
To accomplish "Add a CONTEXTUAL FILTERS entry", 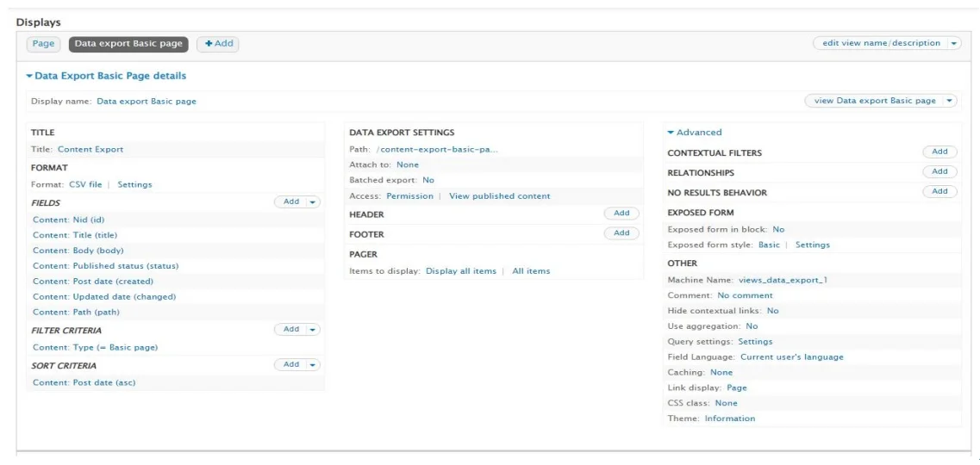I will point(940,152).
